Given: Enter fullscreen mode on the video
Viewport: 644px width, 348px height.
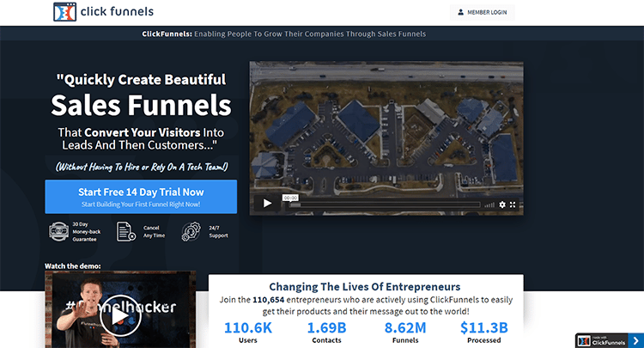Looking at the screenshot, I should tap(513, 205).
